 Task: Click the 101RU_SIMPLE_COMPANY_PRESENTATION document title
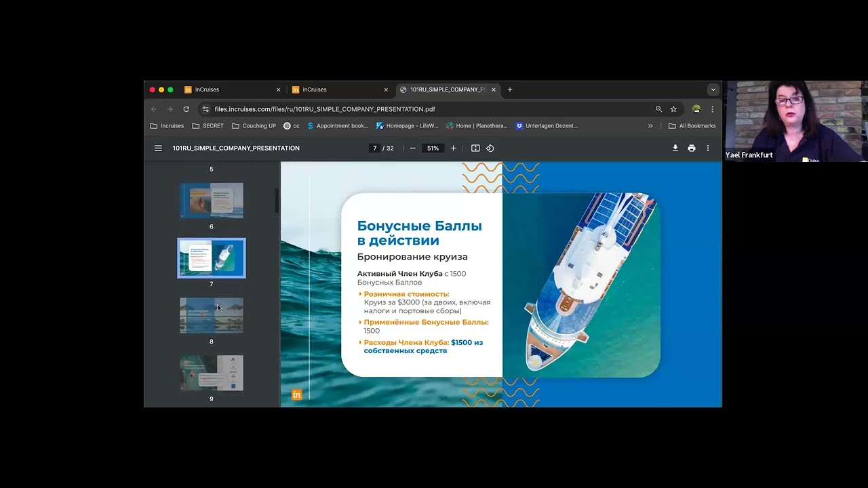pos(236,148)
